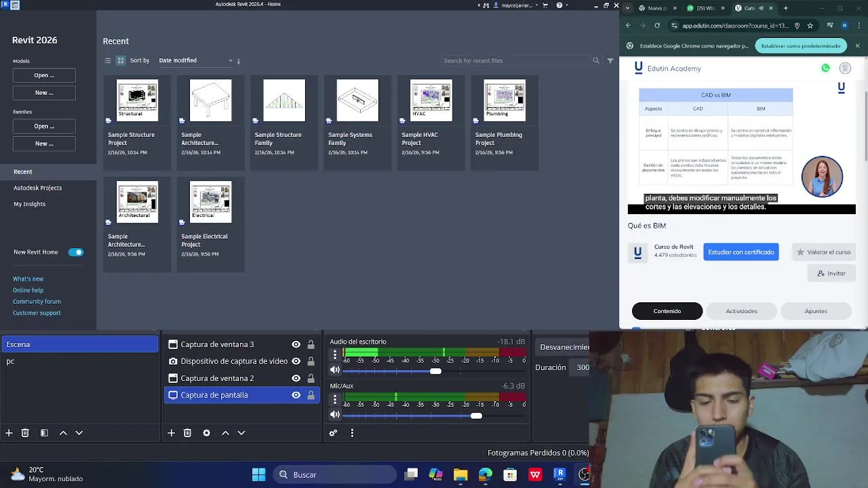Add a new source in OBS
868x488 pixels.
click(172, 432)
